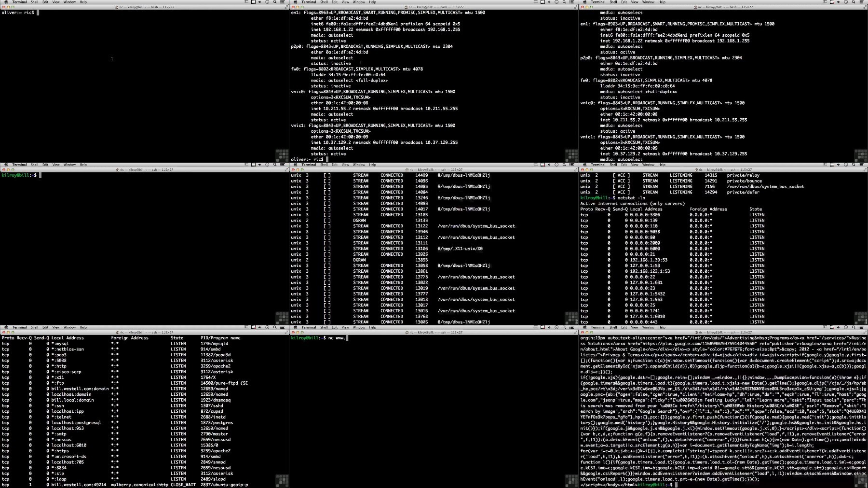
Task: Click '192.168.1.39:53' in netstat -ln output
Action: [x=649, y=260]
